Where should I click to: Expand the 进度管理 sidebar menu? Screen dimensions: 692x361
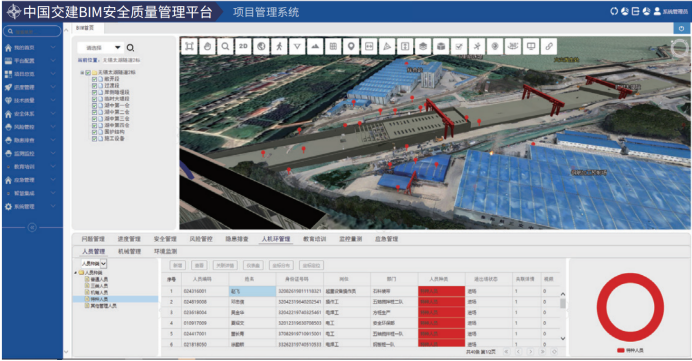(x=31, y=87)
